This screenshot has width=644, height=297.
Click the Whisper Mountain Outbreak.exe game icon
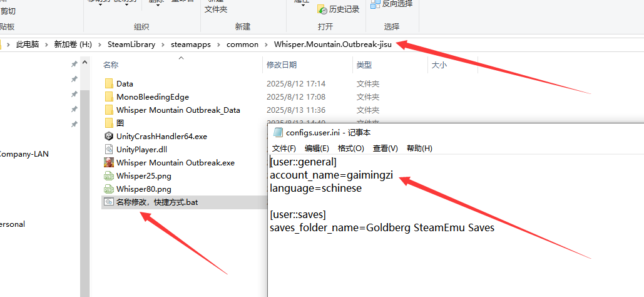tap(109, 162)
